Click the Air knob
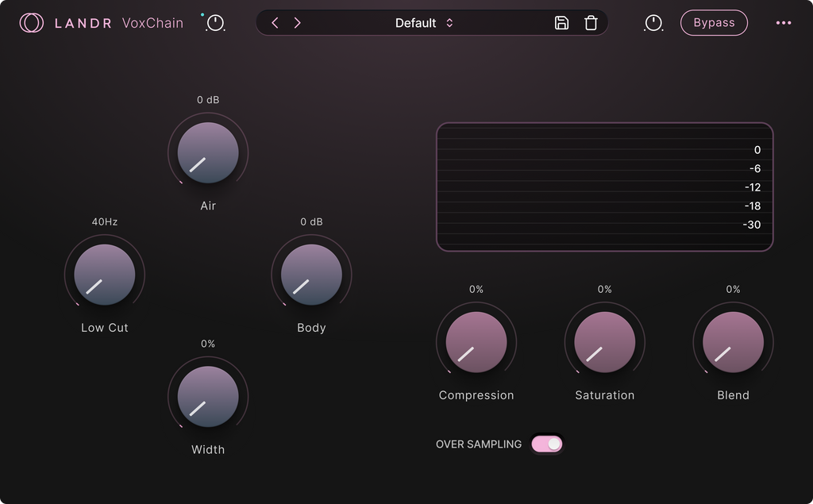 pos(208,153)
